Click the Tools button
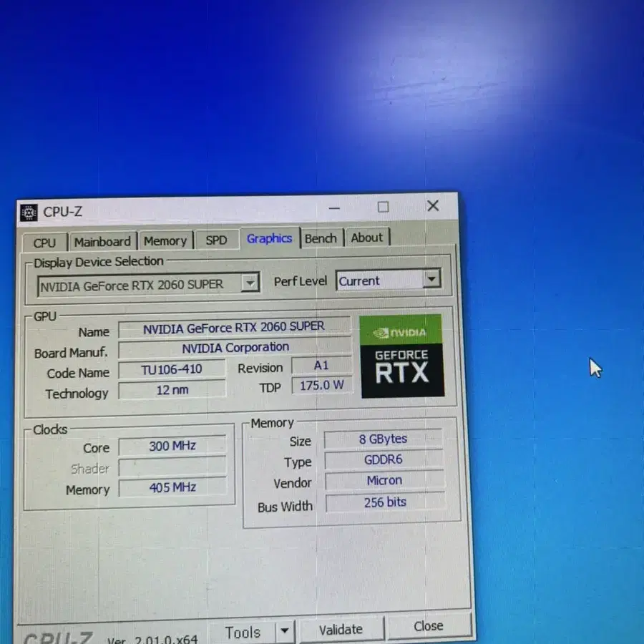 [243, 633]
